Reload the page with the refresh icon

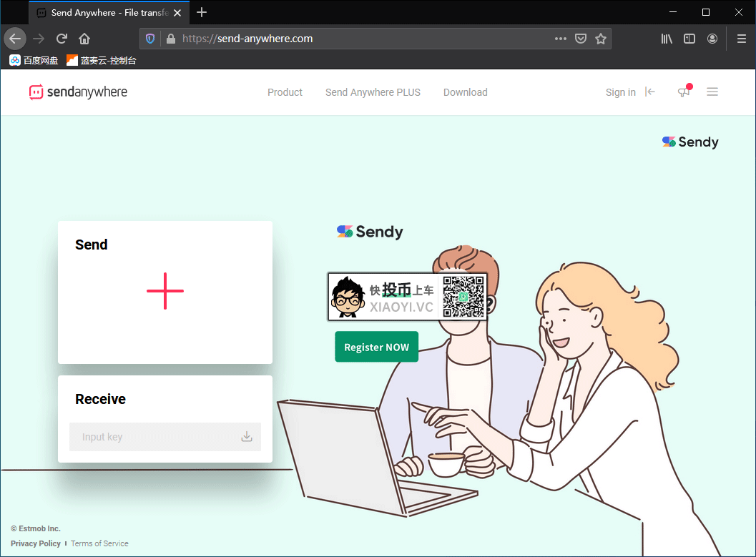pos(62,39)
